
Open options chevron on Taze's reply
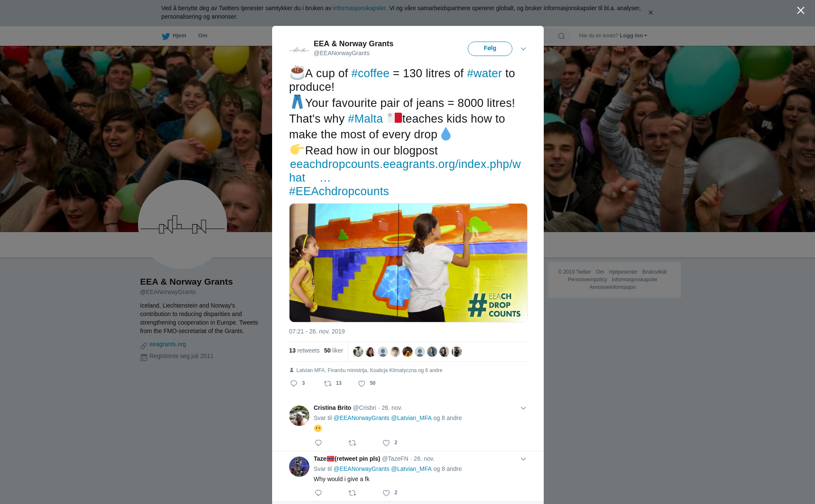523,459
